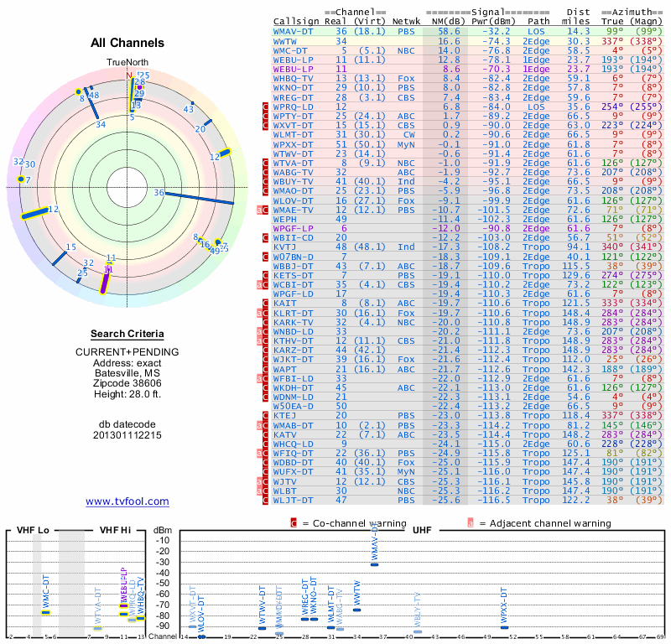The image size is (671, 644).
Task: Click the WMC-DT bar in VHF Lo chart
Action: tap(47, 611)
